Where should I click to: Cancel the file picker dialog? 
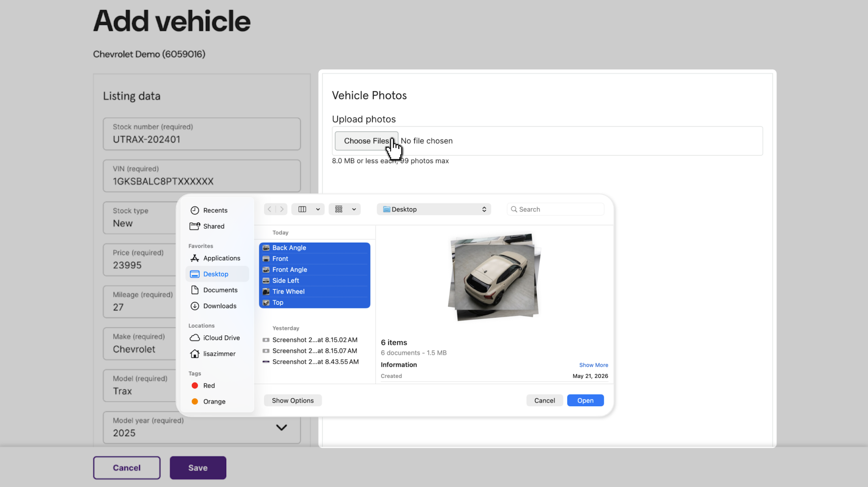545,400
